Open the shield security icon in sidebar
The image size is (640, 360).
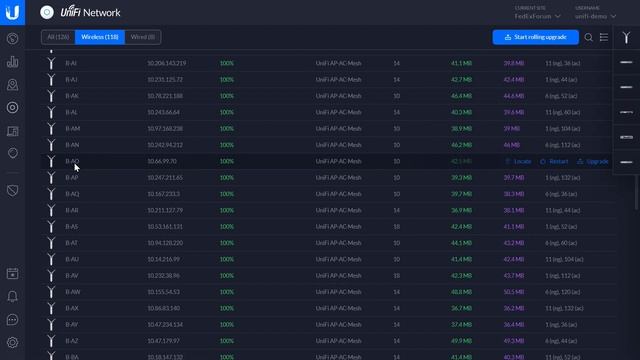pos(12,191)
